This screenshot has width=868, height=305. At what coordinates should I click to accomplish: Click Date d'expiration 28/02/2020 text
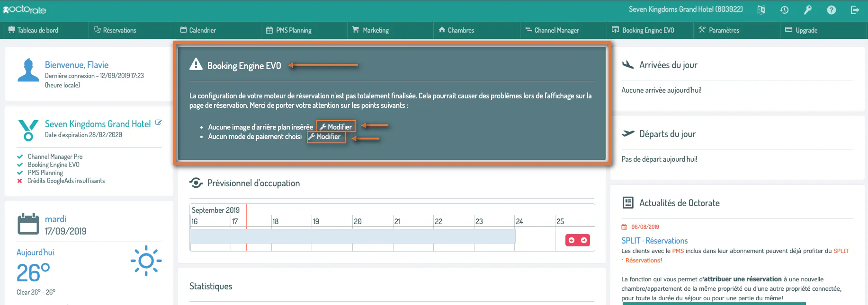click(83, 135)
